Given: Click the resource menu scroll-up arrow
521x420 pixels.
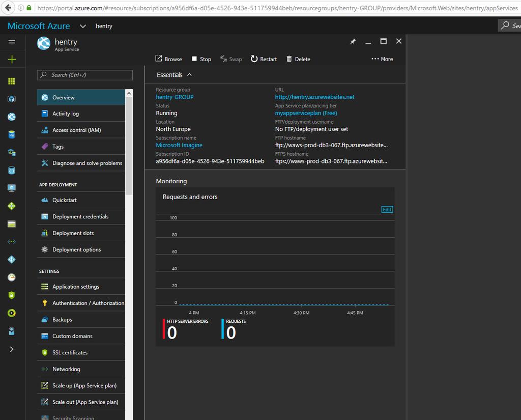Looking at the screenshot, I should [x=129, y=94].
